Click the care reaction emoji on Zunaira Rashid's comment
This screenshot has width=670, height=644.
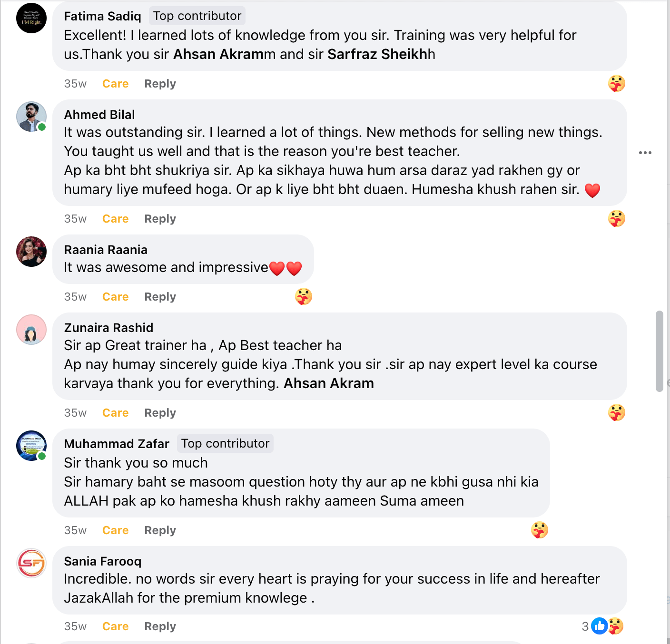[616, 413]
